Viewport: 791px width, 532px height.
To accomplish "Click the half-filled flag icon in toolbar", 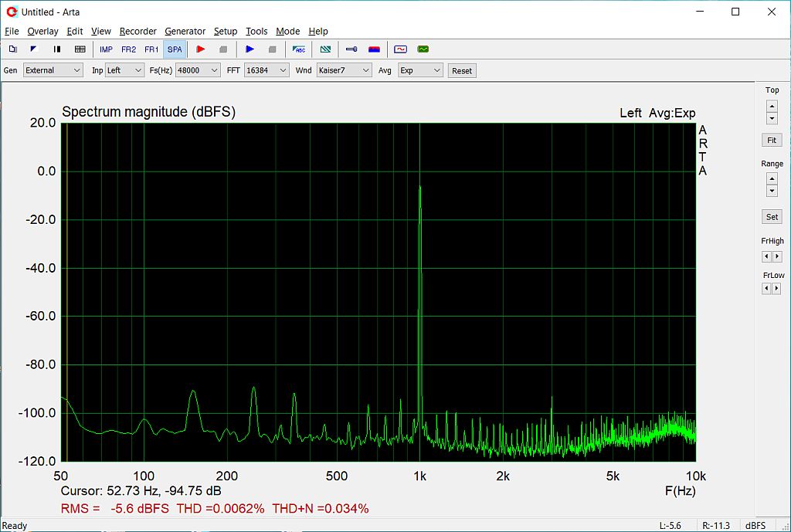I will tap(34, 49).
